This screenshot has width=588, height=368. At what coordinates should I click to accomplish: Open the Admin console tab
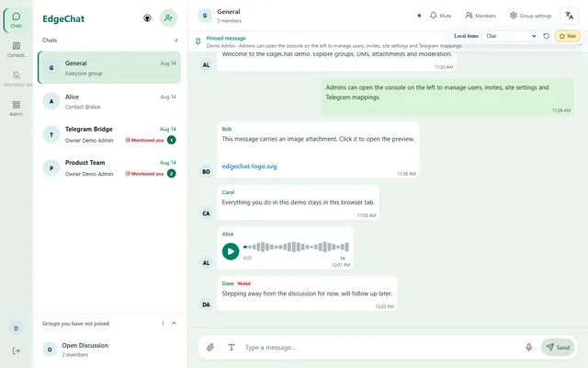click(x=17, y=109)
